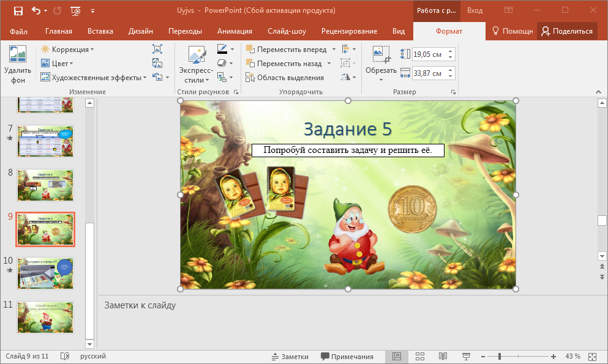
Task: Select slide 7 thumbnail
Action: click(x=45, y=141)
